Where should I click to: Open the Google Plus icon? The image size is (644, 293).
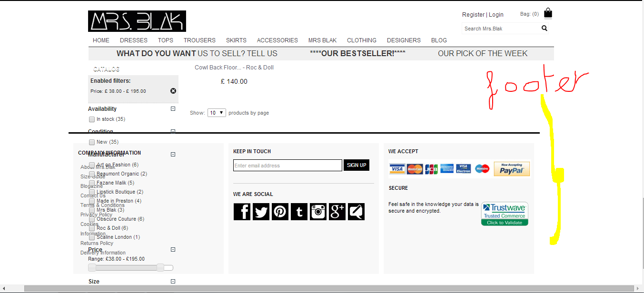pyautogui.click(x=337, y=212)
